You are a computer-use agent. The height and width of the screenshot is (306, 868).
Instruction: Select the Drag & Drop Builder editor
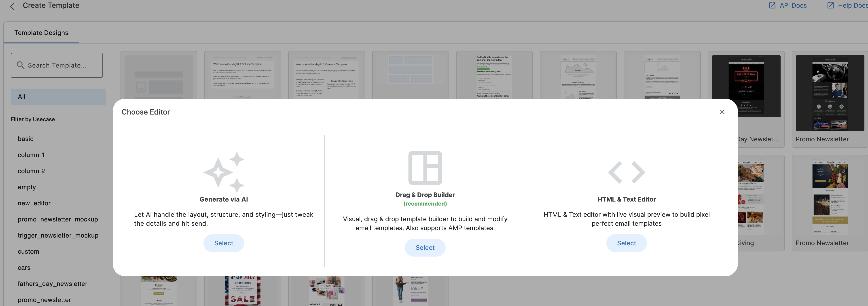pos(425,247)
